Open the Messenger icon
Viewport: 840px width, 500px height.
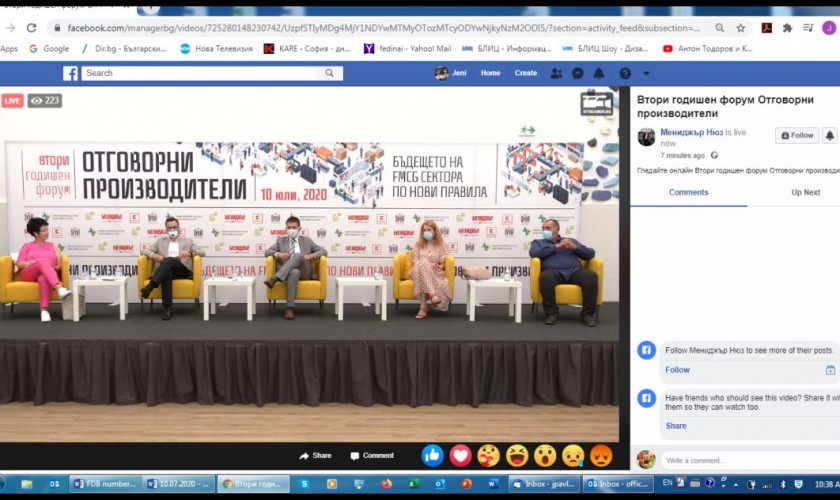coord(578,73)
